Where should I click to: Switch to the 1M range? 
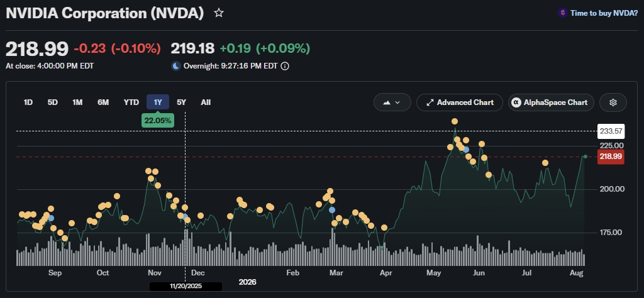tap(77, 102)
